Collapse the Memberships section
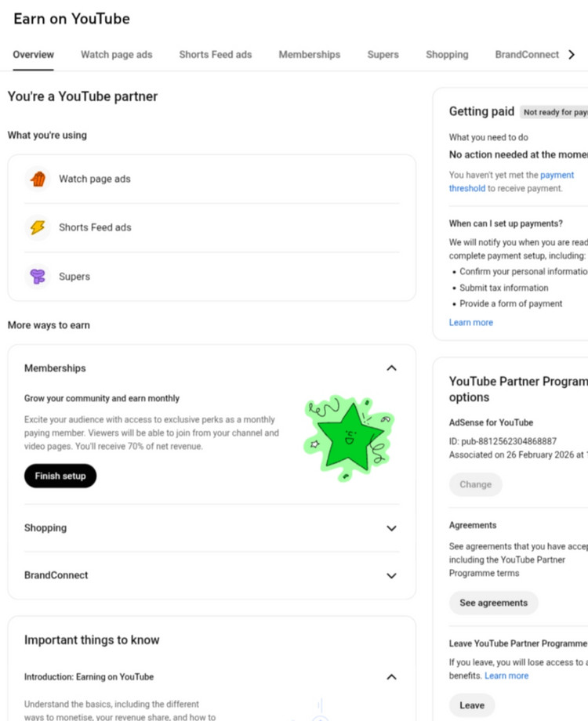This screenshot has width=588, height=721. [x=391, y=368]
